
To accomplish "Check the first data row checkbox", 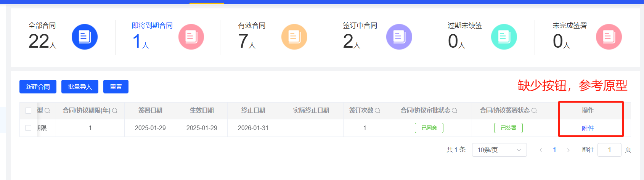I will pos(28,128).
